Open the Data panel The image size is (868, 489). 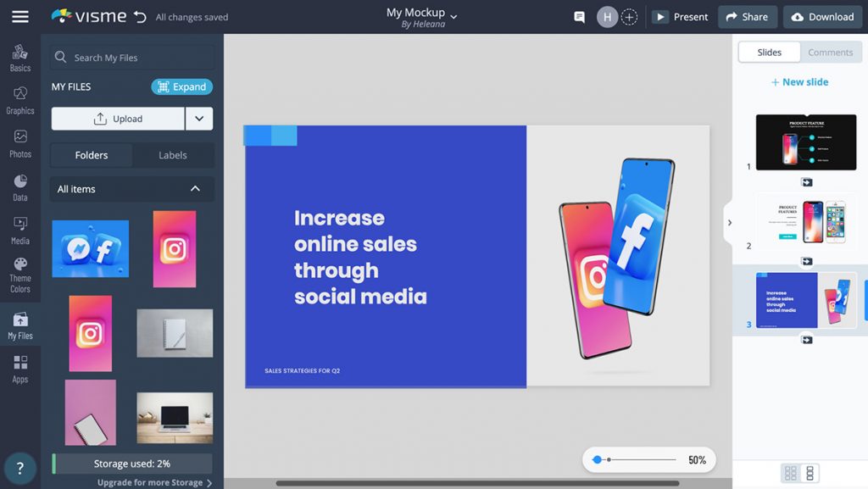[x=19, y=188]
